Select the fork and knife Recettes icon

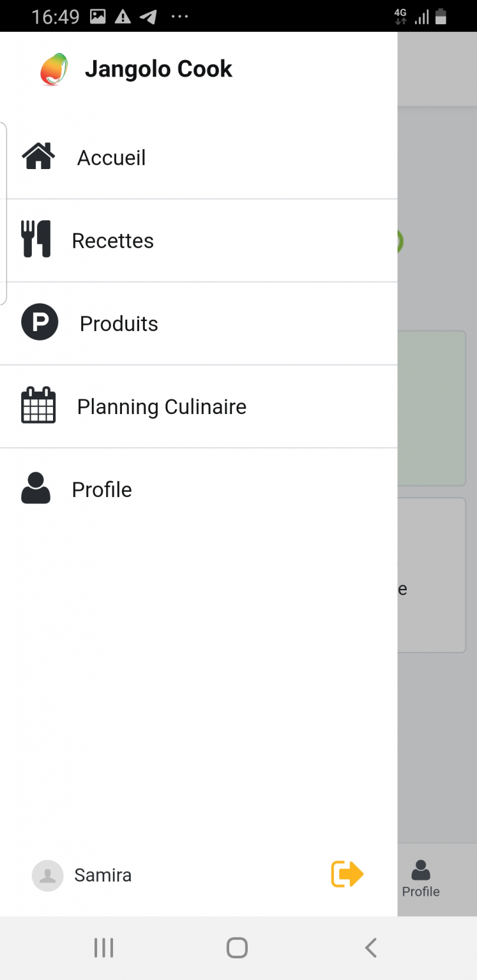[x=36, y=239]
